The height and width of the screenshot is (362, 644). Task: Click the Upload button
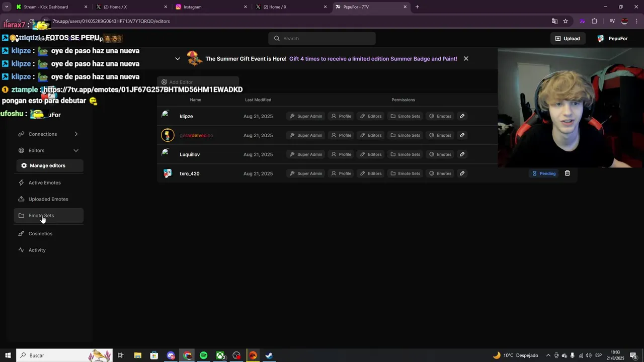pyautogui.click(x=567, y=39)
